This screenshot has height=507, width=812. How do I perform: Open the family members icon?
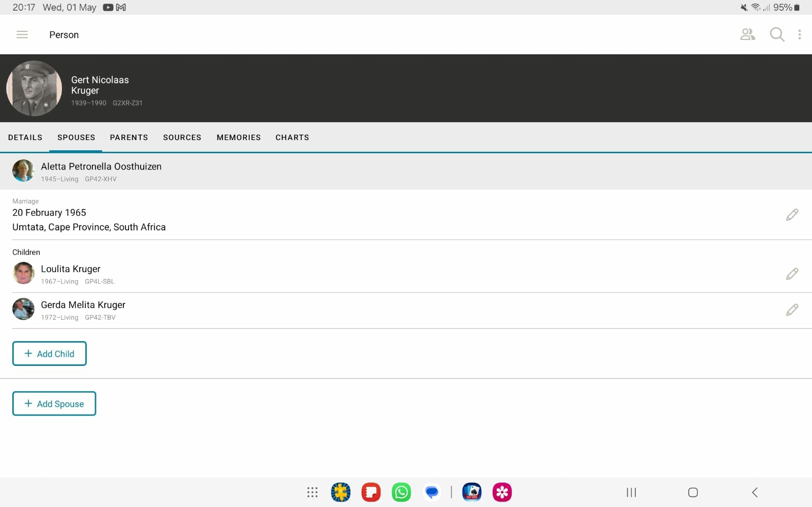coord(748,35)
